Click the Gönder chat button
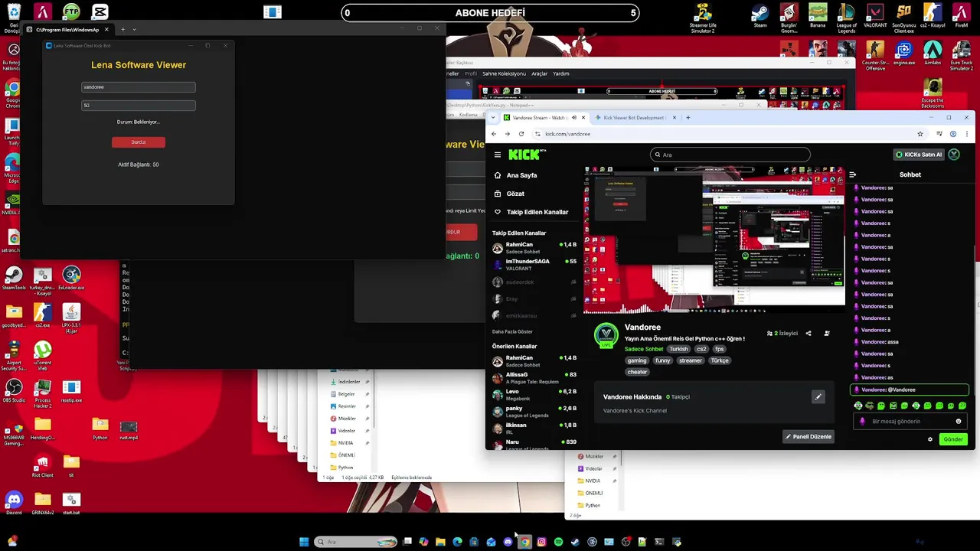This screenshot has height=551, width=980. [953, 439]
